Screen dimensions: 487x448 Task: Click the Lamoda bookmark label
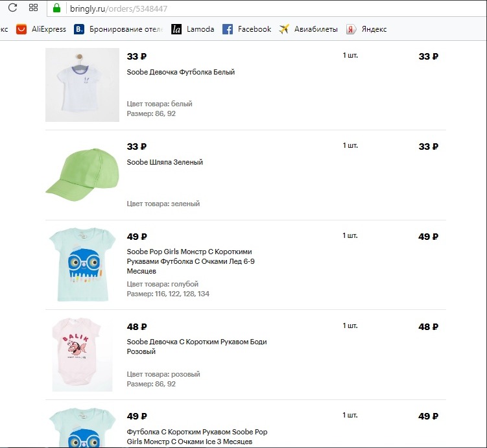click(200, 29)
